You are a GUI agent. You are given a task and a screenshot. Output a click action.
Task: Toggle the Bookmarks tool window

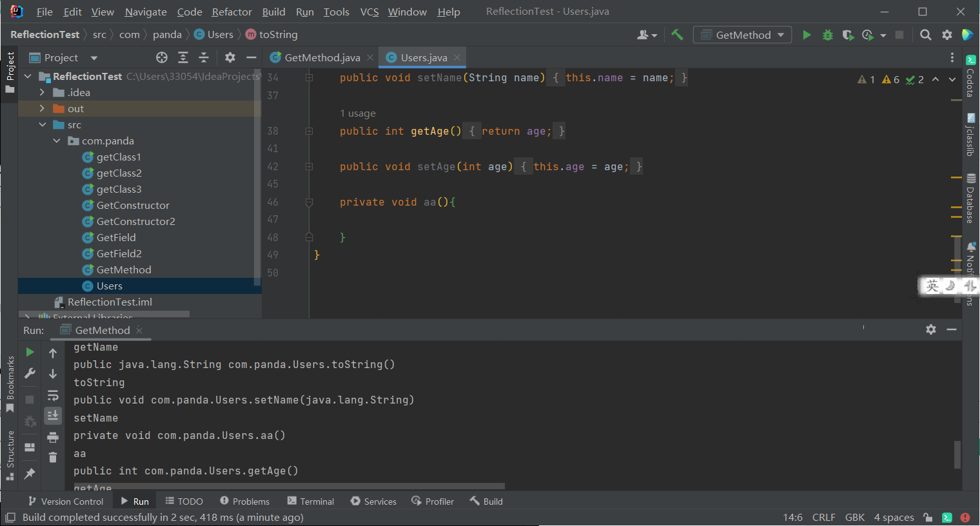[x=10, y=384]
